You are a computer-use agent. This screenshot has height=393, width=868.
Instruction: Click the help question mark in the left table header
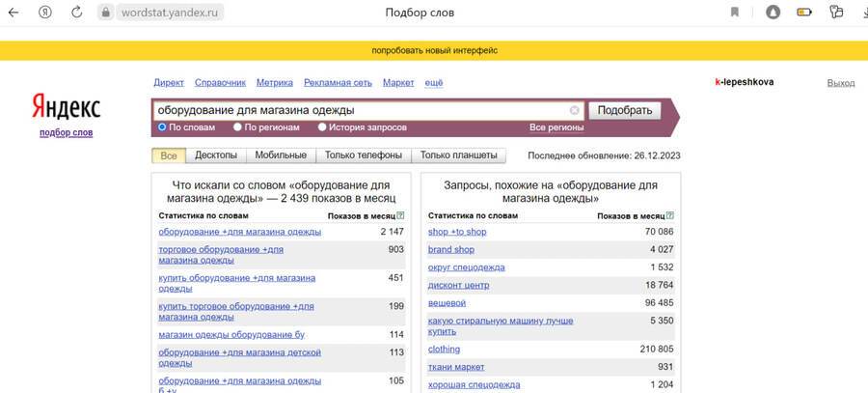[401, 215]
